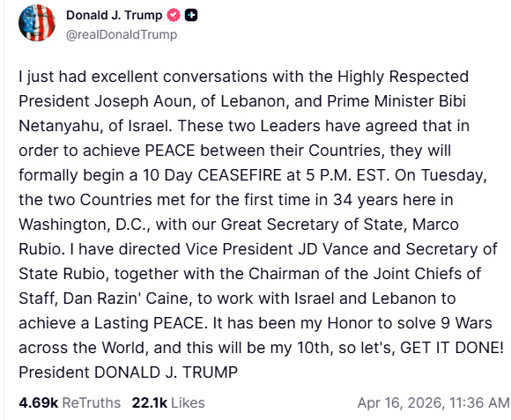Image resolution: width=511 pixels, height=420 pixels.
Task: Click the red verified checkmark badge
Action: [174, 15]
